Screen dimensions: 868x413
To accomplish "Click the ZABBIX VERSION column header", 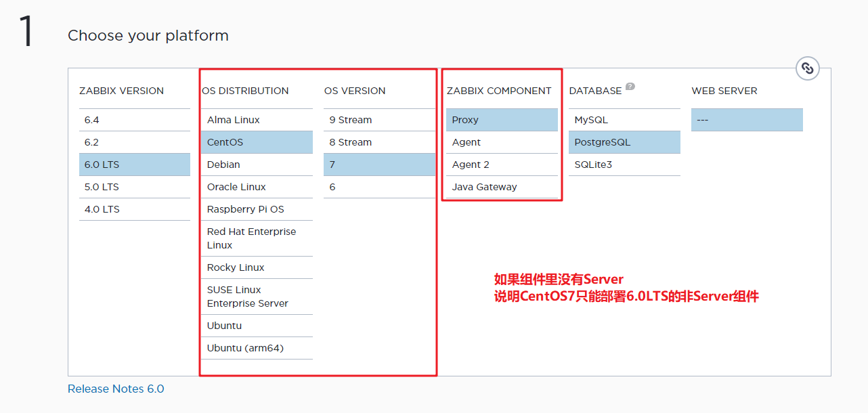I will click(121, 91).
